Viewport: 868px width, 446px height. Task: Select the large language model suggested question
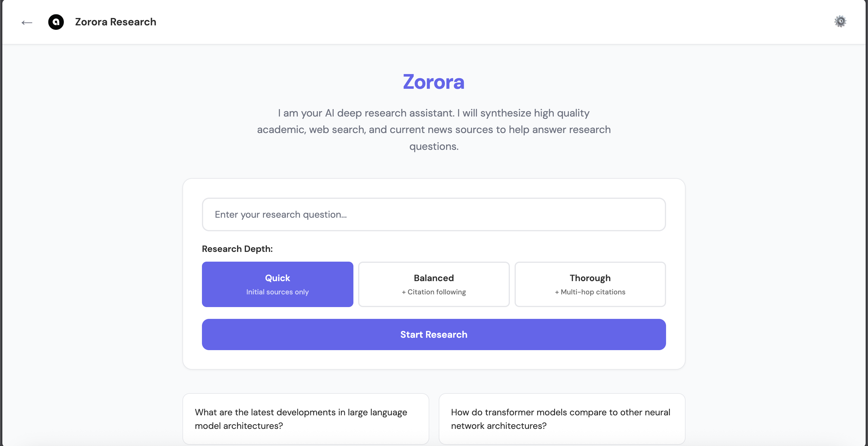(x=305, y=419)
